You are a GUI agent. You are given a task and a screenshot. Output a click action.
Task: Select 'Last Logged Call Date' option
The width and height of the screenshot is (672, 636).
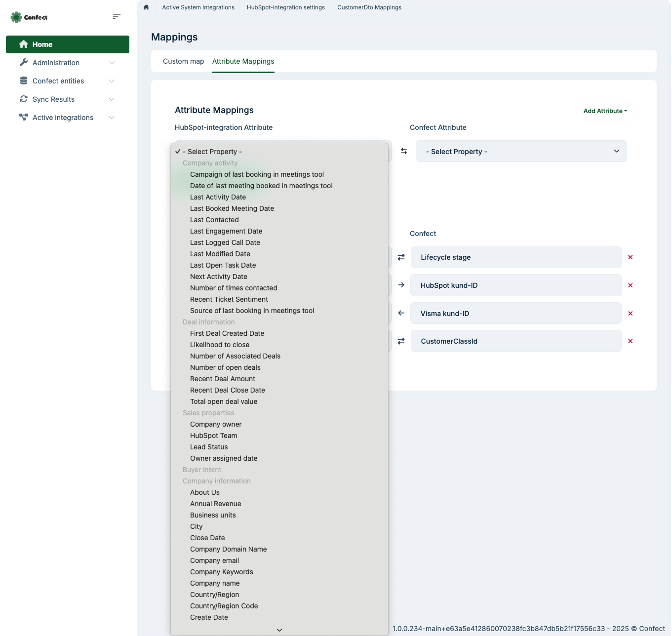coord(279,242)
